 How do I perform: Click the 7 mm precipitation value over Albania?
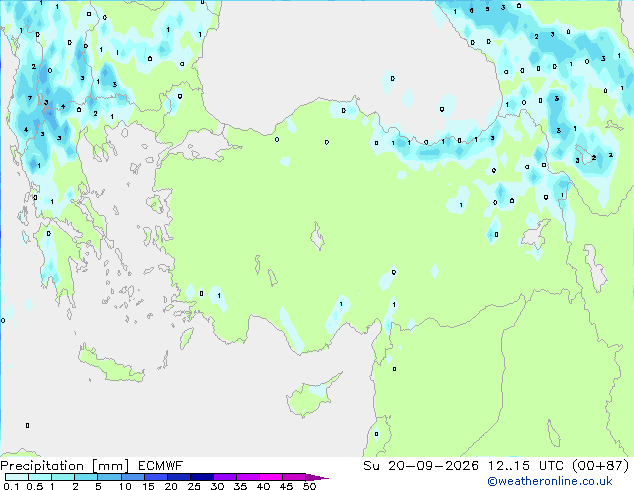click(x=30, y=98)
